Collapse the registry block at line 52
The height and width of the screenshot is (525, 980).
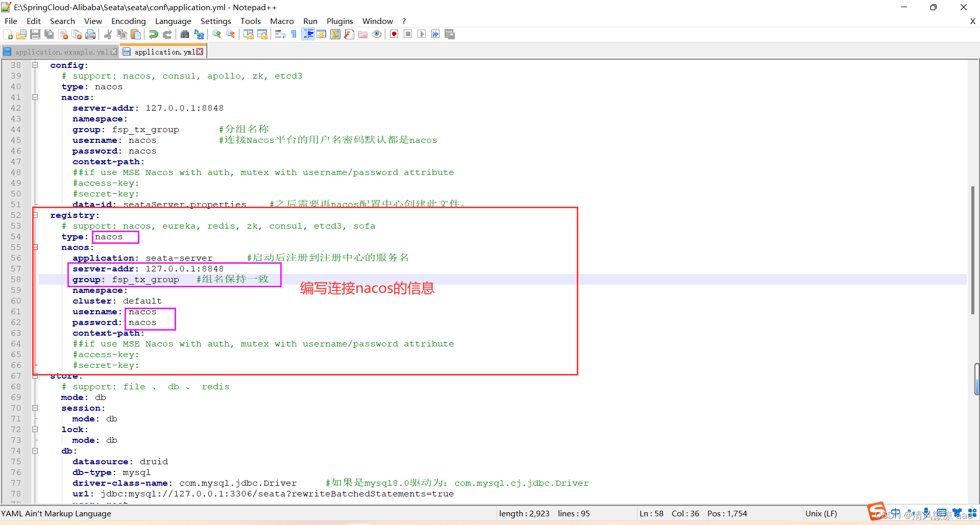pos(35,215)
